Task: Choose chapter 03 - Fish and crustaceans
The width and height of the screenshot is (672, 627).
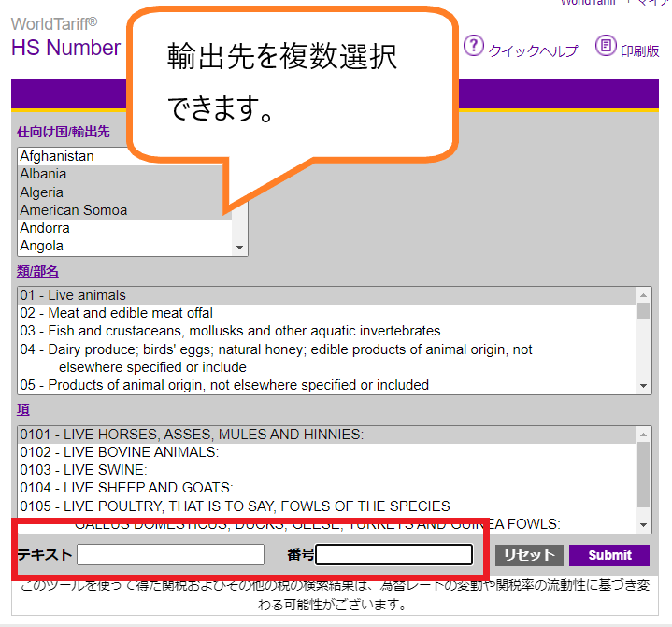Action: pos(230,331)
